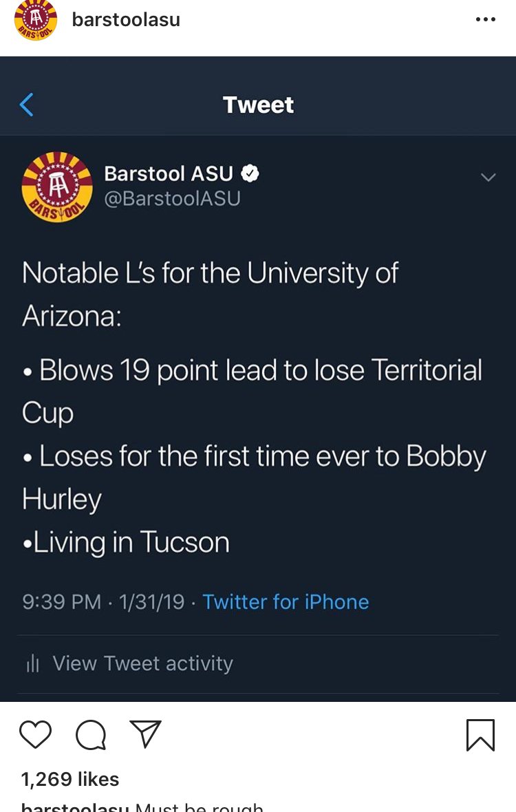The image size is (516, 812).
Task: Save the post with the bookmark icon
Action: click(480, 735)
